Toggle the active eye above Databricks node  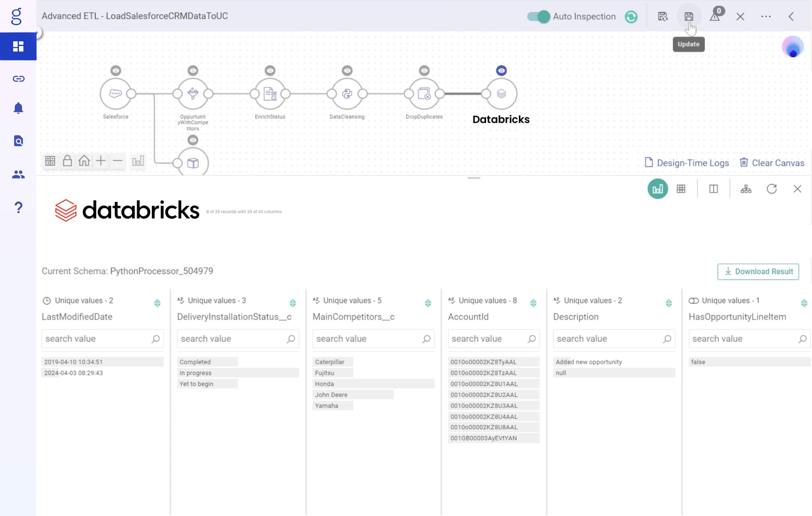click(501, 70)
